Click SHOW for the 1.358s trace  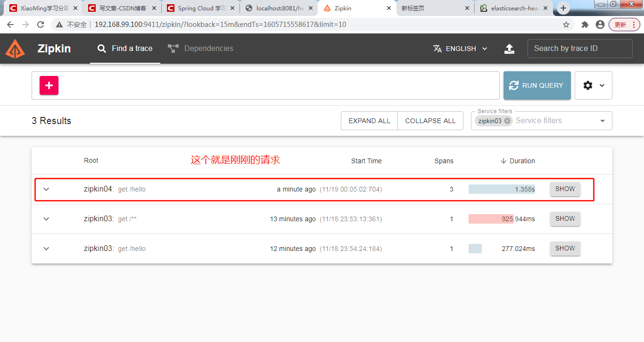point(565,189)
